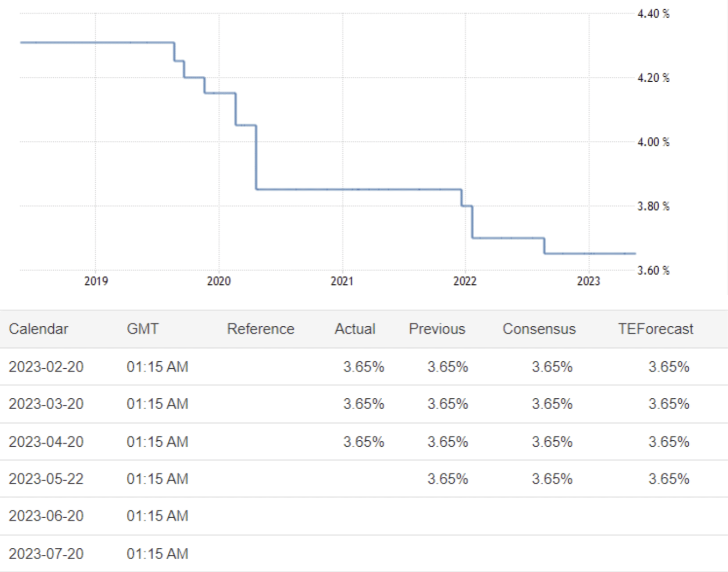Open the 2023-02-20 calendar entry
This screenshot has height=572, width=728.
46,367
